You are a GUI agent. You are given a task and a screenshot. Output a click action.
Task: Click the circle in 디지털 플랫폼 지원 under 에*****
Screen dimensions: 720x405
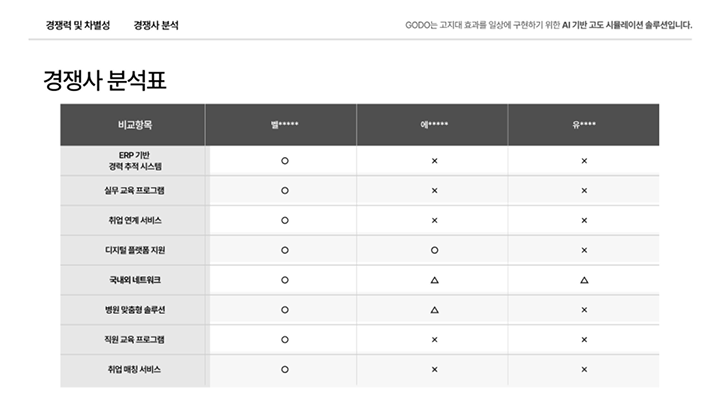coord(434,250)
